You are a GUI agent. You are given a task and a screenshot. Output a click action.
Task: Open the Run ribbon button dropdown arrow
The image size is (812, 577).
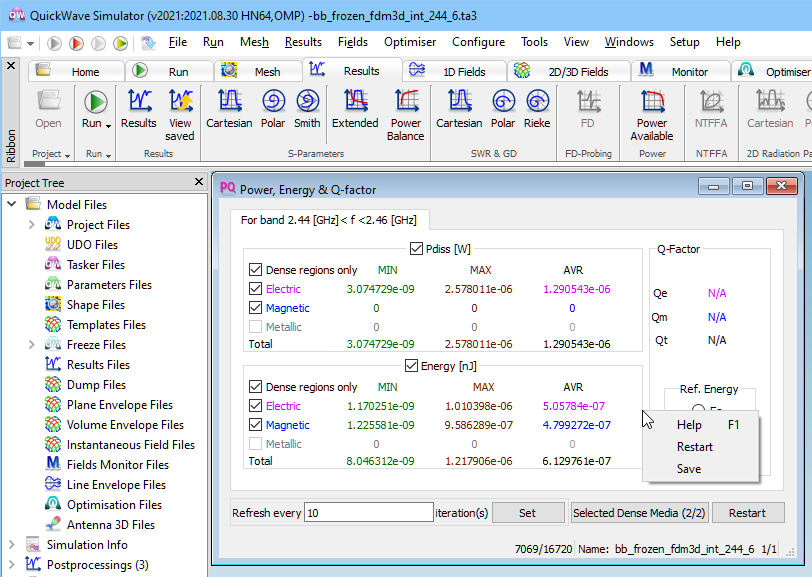[x=108, y=125]
